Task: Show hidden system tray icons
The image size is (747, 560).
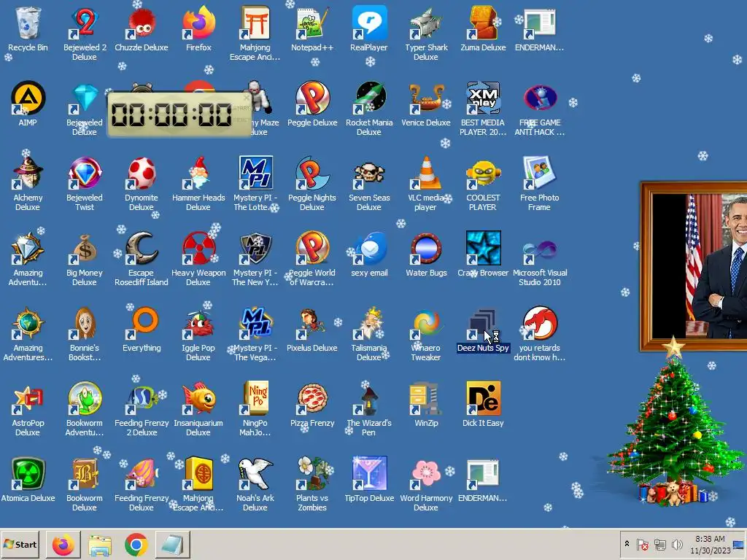Action: pos(627,544)
